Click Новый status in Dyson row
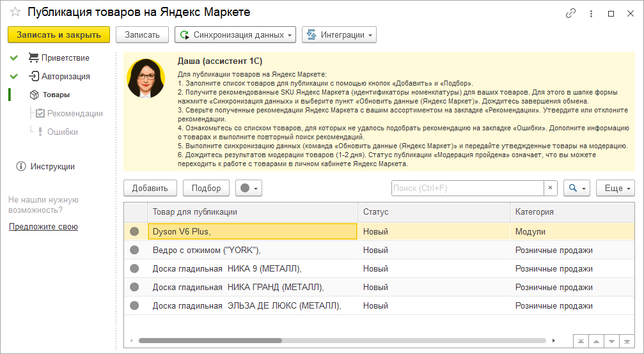 pyautogui.click(x=434, y=231)
